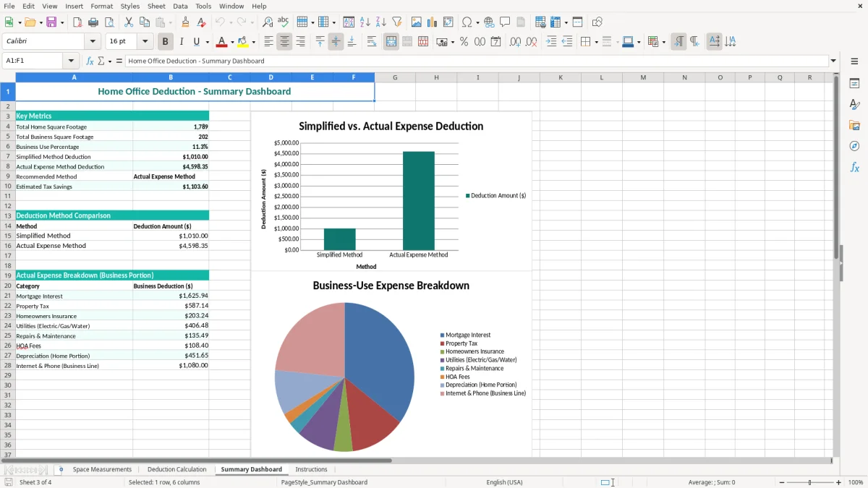Click the AutoFilter funnel icon

pos(397,22)
